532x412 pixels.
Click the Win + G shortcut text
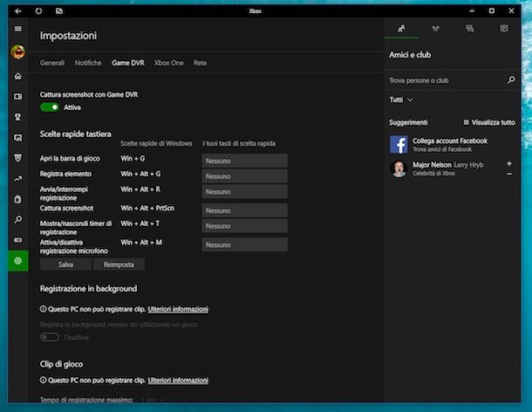coord(133,158)
